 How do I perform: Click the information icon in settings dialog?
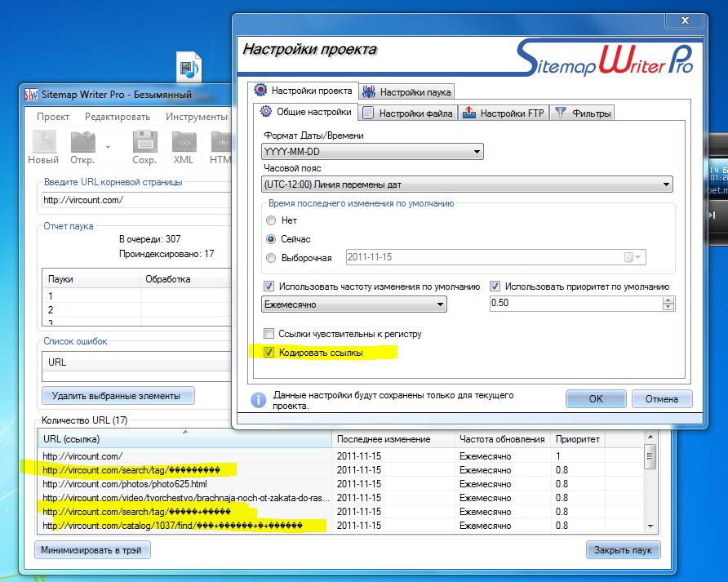(x=258, y=400)
